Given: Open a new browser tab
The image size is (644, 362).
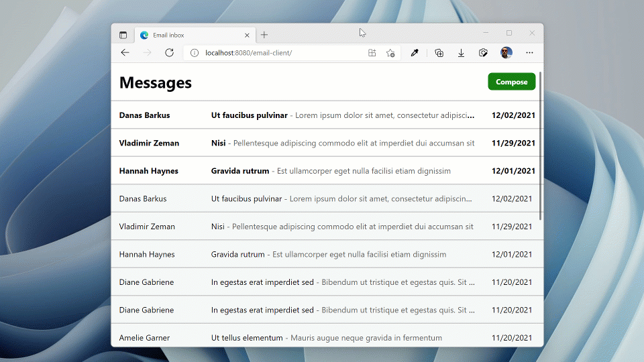Looking at the screenshot, I should pyautogui.click(x=264, y=35).
